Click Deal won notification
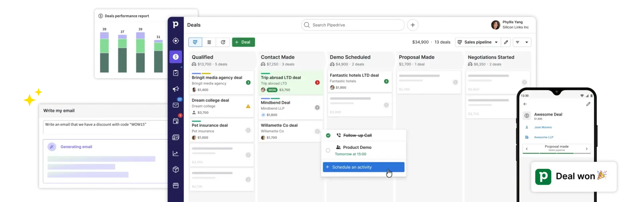Image resolution: width=644 pixels, height=202 pixels. click(574, 177)
